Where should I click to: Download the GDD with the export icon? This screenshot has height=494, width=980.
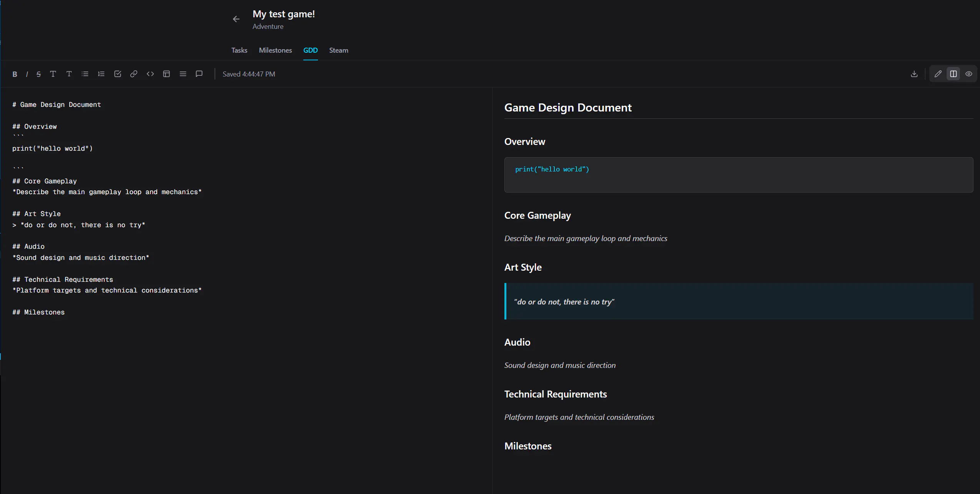pyautogui.click(x=914, y=74)
